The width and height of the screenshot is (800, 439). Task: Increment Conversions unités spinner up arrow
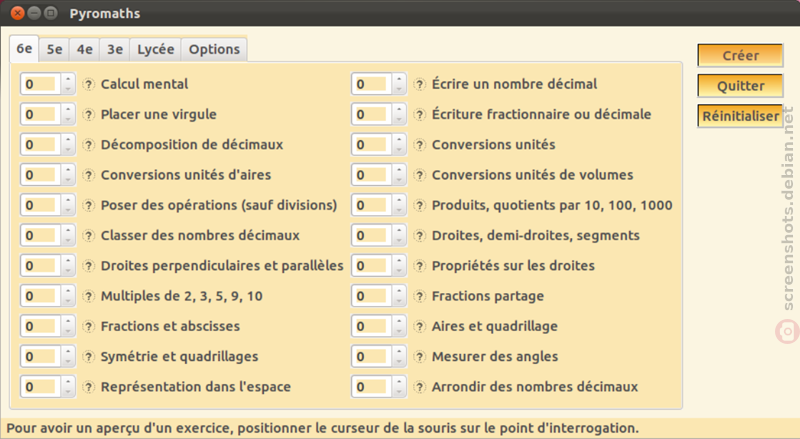(399, 139)
